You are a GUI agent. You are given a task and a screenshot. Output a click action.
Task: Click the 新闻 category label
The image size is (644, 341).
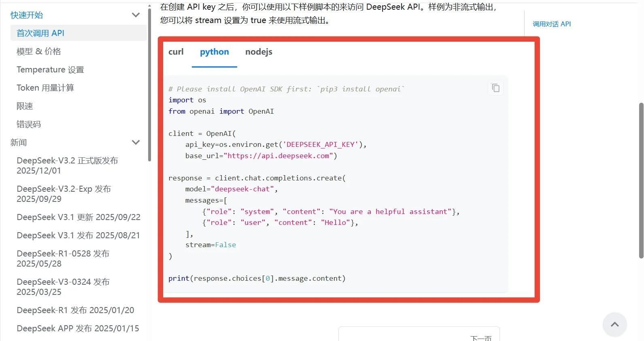[x=19, y=142]
